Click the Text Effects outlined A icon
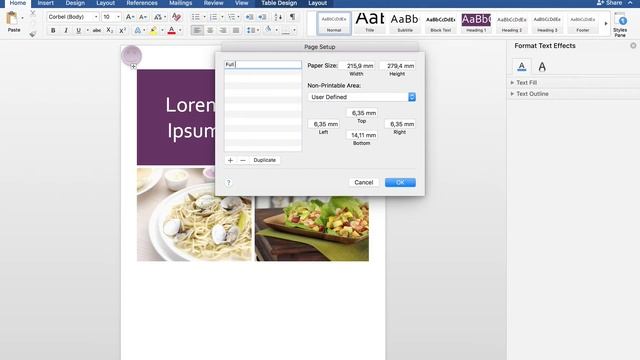This screenshot has width=640, height=360. pos(138,30)
